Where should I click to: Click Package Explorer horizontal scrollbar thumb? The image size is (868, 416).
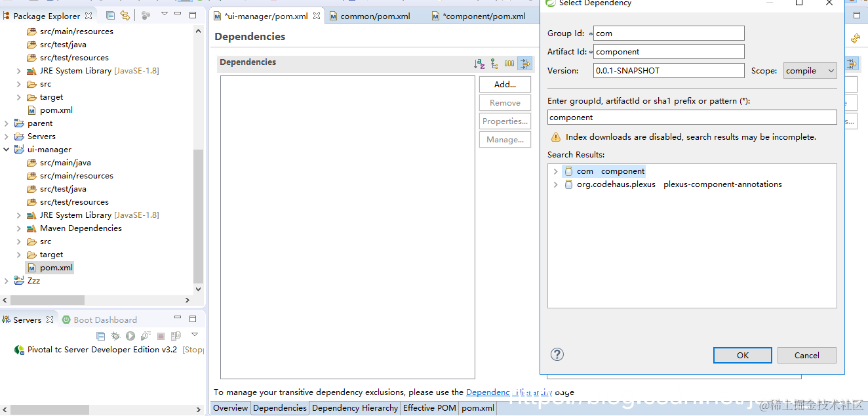(x=47, y=300)
